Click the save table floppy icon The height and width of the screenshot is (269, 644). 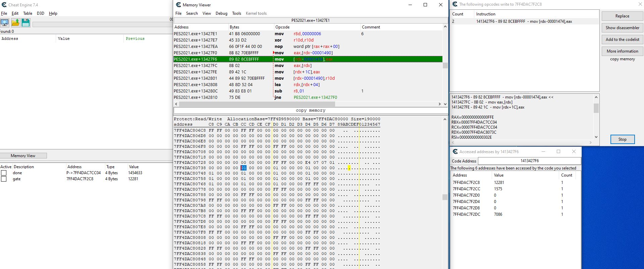point(26,23)
